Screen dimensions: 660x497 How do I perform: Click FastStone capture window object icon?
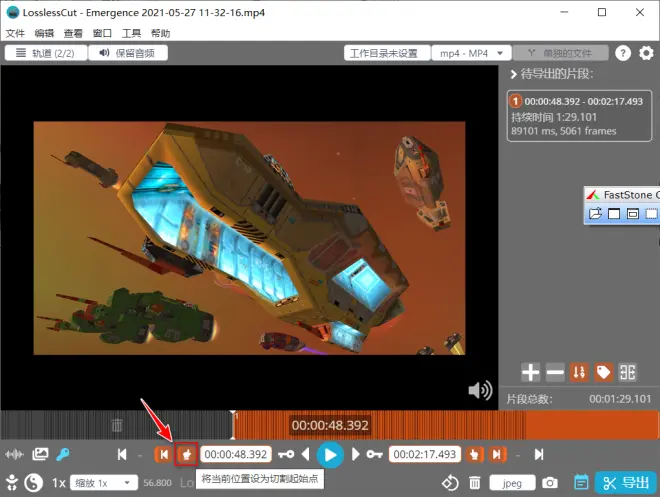(x=633, y=214)
